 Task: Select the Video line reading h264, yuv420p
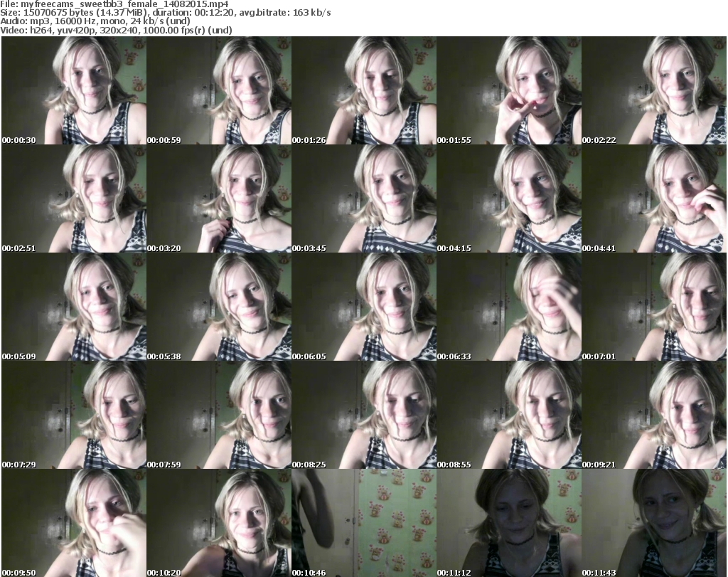[116, 31]
